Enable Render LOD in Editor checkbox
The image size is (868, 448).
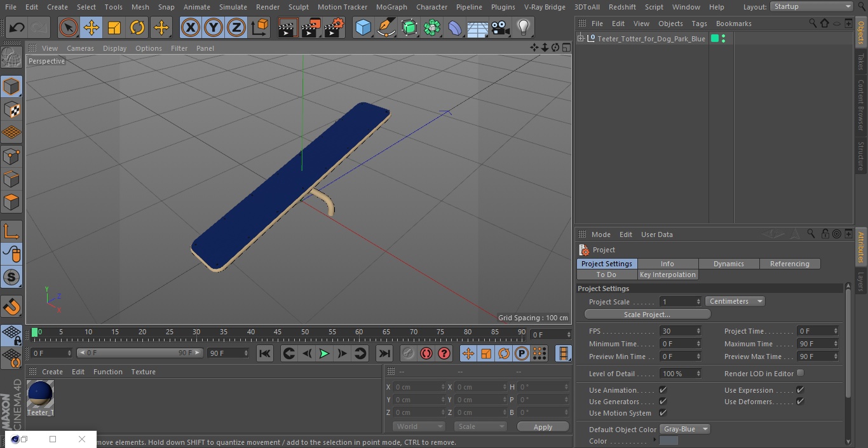click(x=800, y=373)
